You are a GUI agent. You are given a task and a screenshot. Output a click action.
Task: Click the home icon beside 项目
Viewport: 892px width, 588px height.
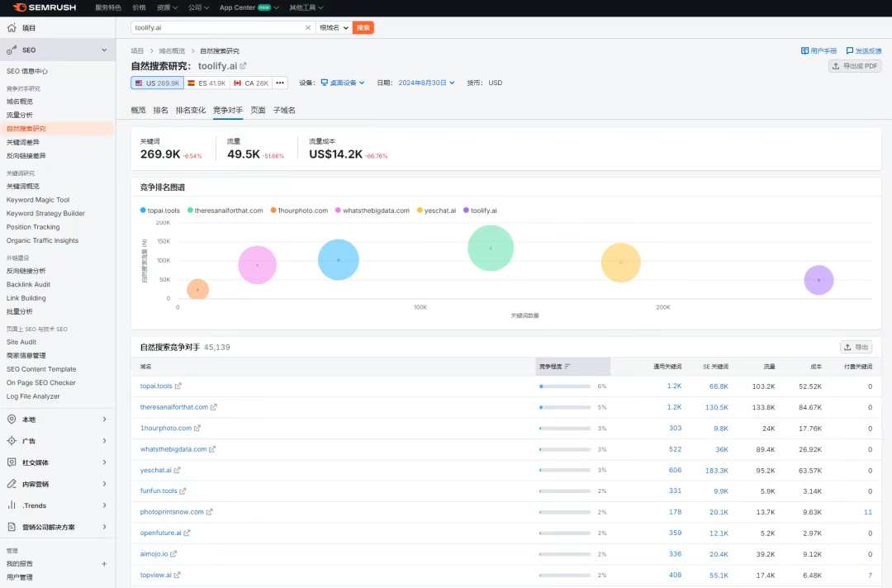point(12,27)
